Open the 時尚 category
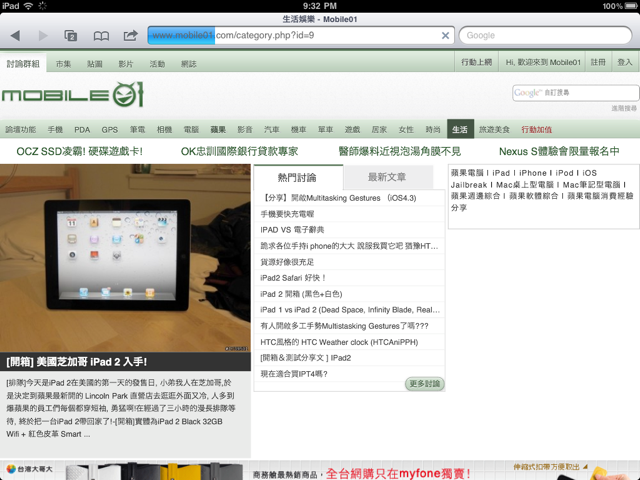 tap(433, 129)
